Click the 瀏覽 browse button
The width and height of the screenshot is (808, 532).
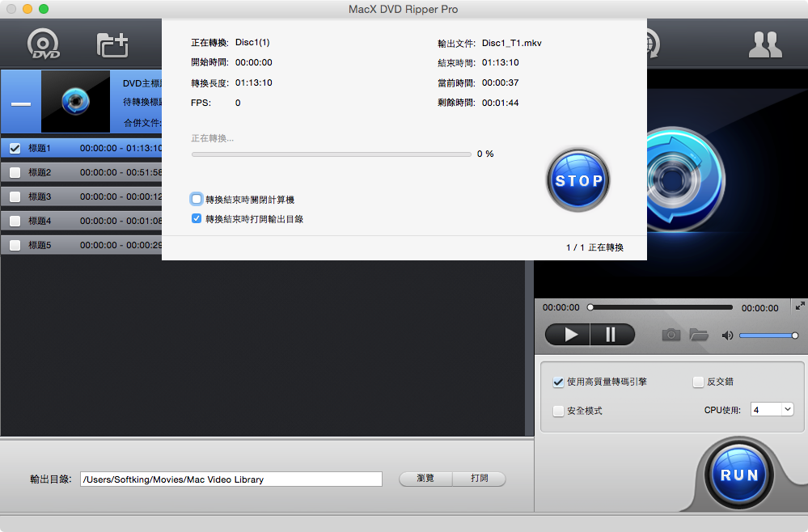tap(425, 479)
